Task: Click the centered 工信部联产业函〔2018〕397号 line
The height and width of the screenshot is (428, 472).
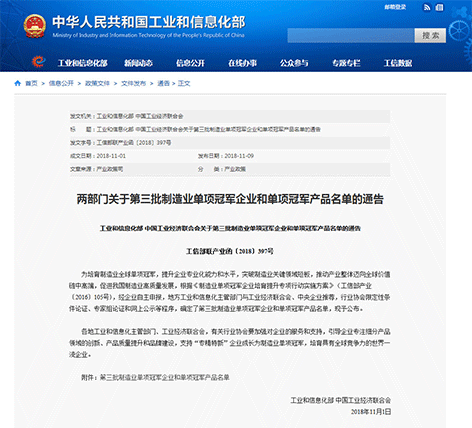Action: 230,251
